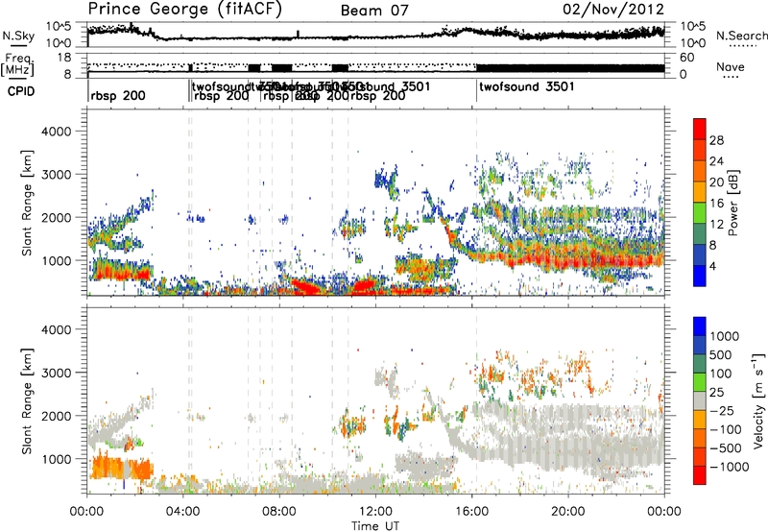The width and height of the screenshot is (768, 532).
Task: Click the first 'rbsp 200' CPID label
Action: (118, 95)
